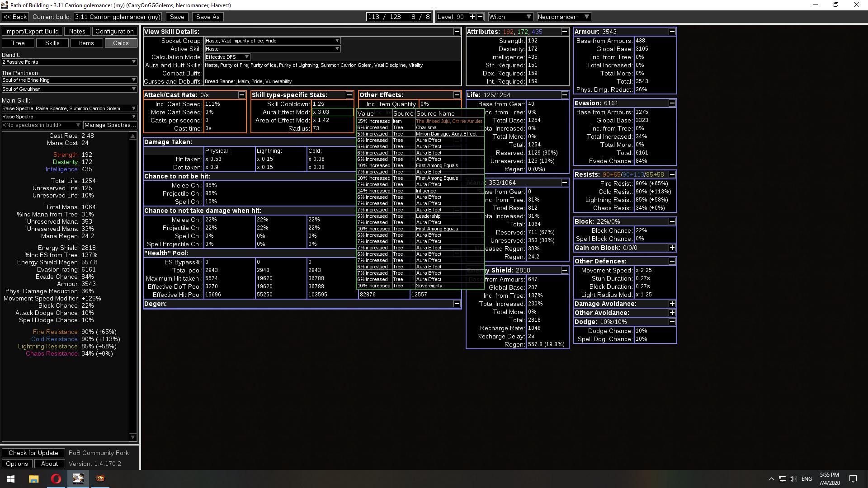Screen dimensions: 868x488
Task: Open the Options button
Action: pos(17,464)
